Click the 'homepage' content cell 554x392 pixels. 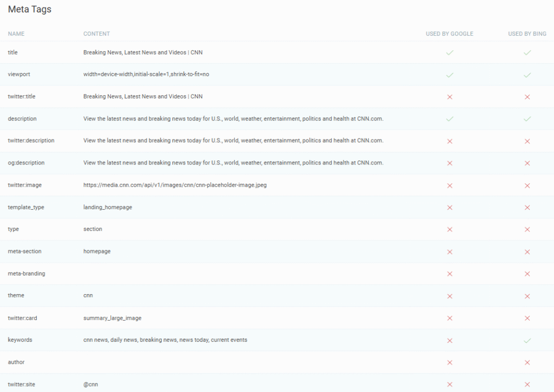click(x=97, y=251)
